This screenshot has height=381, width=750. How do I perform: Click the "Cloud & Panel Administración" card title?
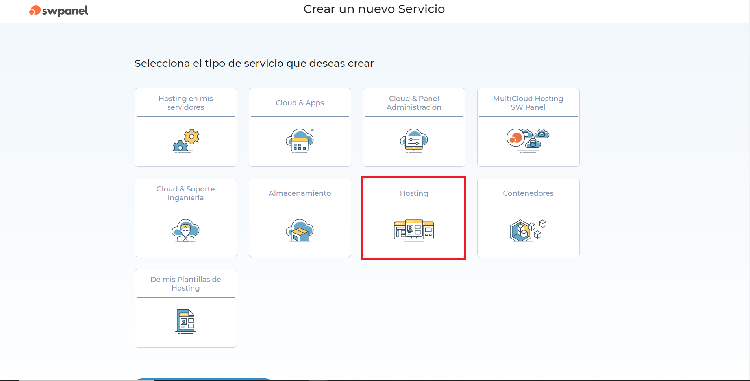coord(414,103)
